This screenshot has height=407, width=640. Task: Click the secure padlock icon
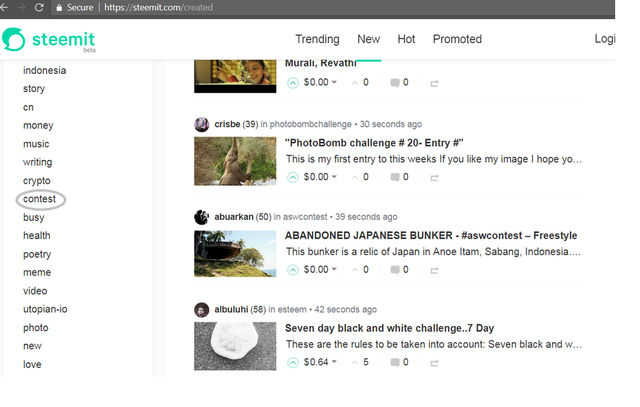[x=59, y=8]
